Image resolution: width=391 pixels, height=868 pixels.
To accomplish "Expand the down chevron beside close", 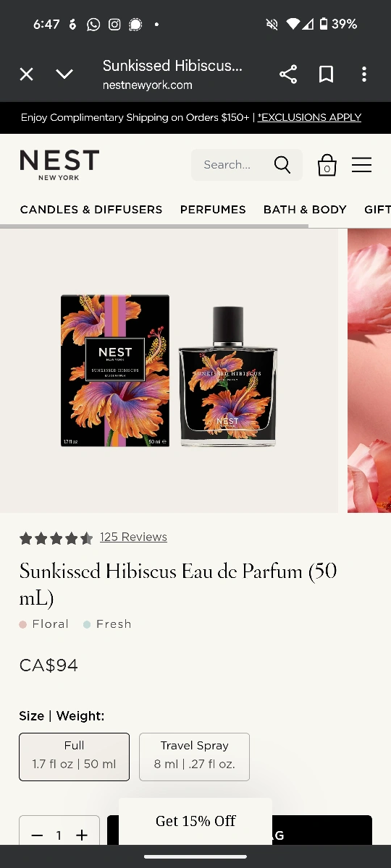I will pos(64,75).
